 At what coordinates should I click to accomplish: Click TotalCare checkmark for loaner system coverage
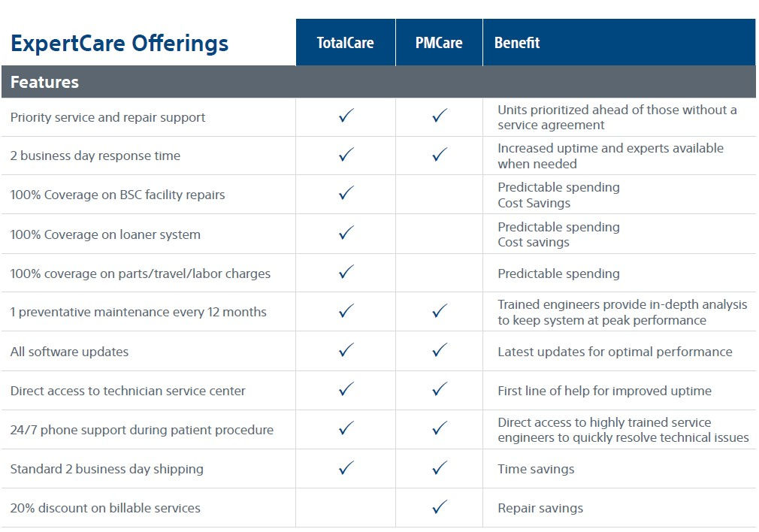(346, 233)
